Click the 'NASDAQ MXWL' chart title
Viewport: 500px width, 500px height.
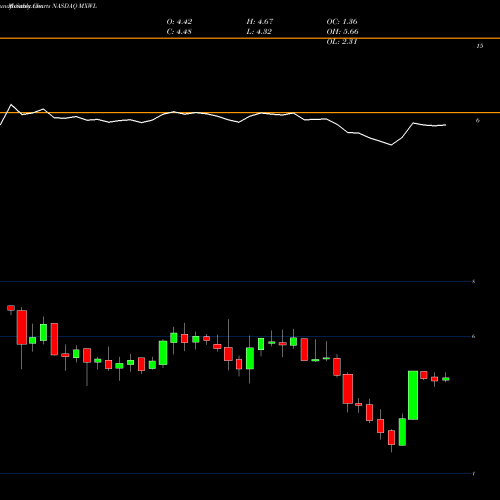click(75, 6)
